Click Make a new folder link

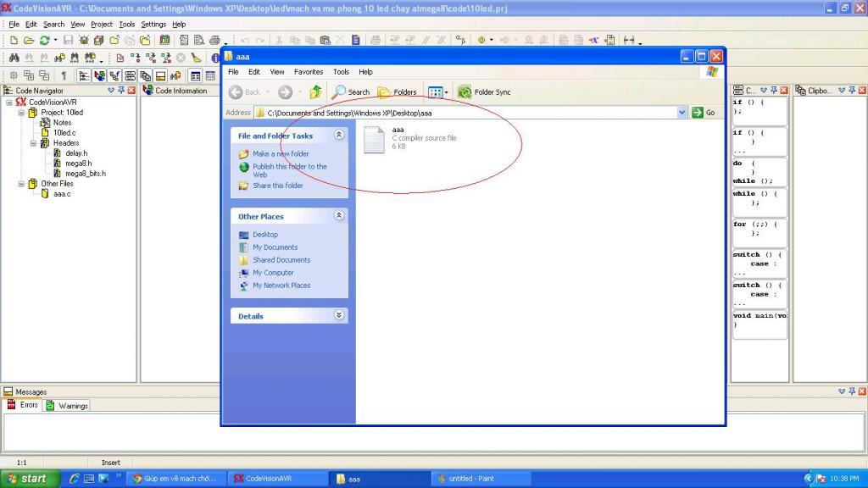tap(281, 154)
